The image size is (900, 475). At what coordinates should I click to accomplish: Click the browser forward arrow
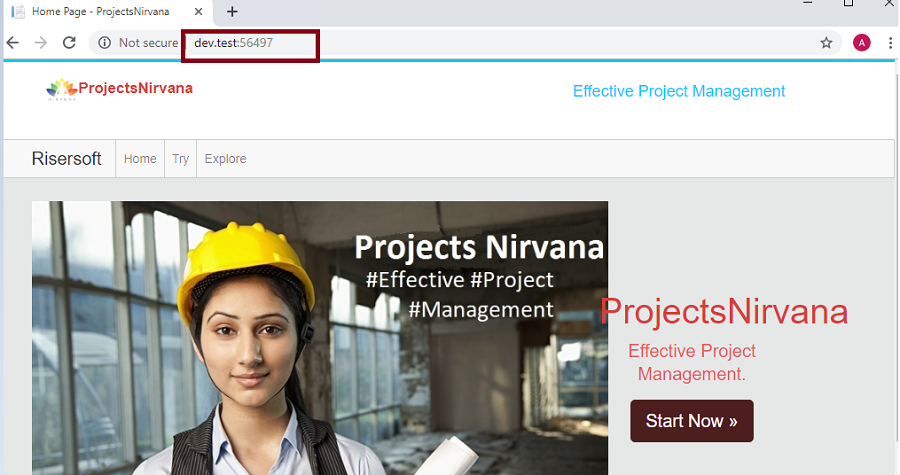click(41, 42)
